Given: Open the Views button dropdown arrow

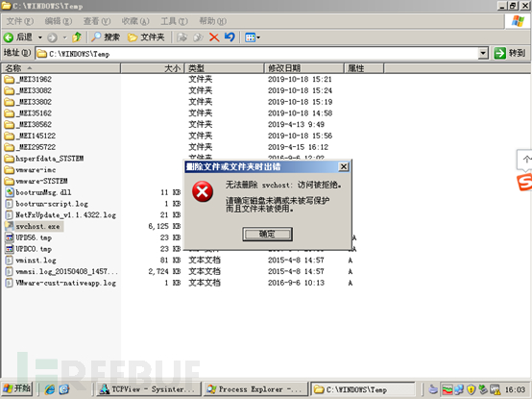Looking at the screenshot, I should (x=258, y=37).
